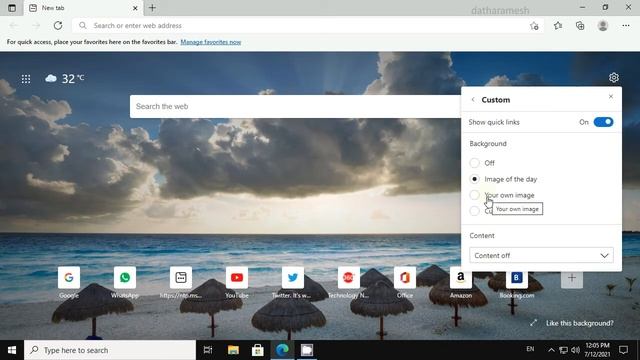This screenshot has height=360, width=640.
Task: Open the vertical tabs menu icon
Action: [12, 8]
